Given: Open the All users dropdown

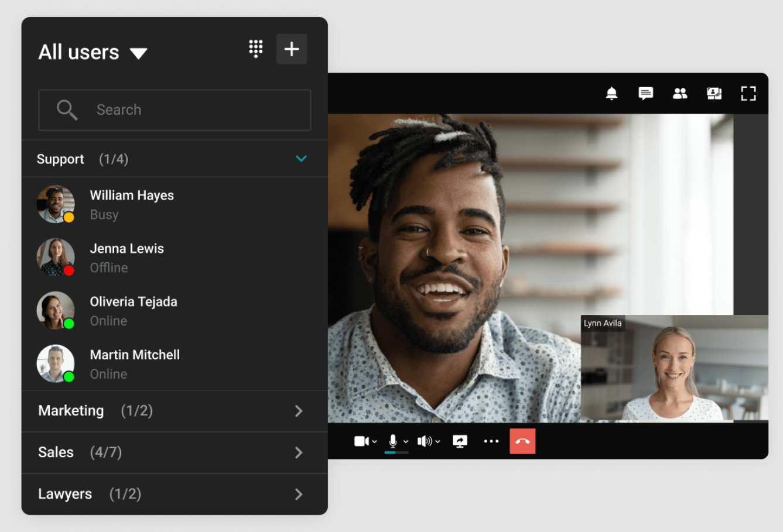Looking at the screenshot, I should 93,53.
